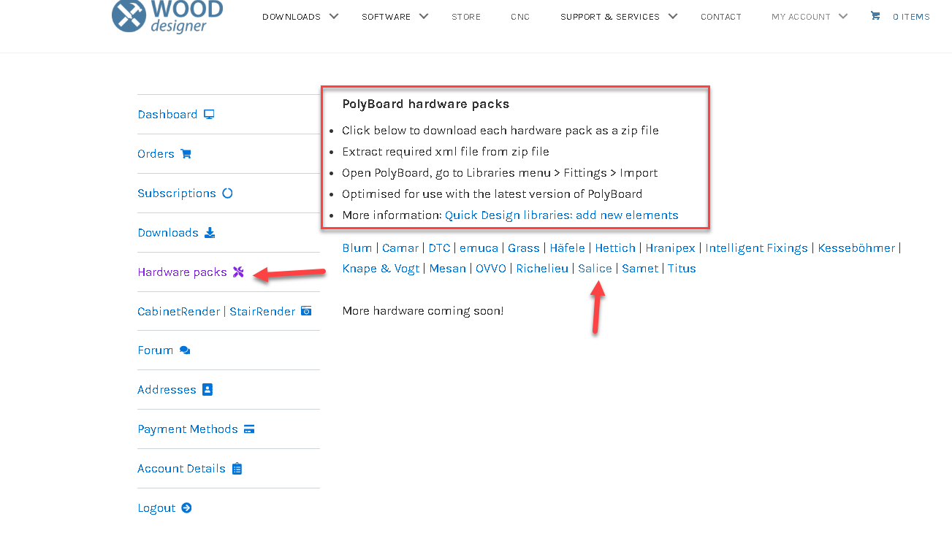
Task: Open the CabinetRender link
Action: click(x=179, y=312)
